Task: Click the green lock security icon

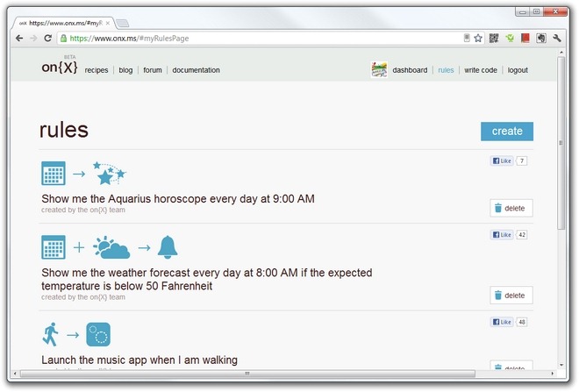Action: pos(63,38)
